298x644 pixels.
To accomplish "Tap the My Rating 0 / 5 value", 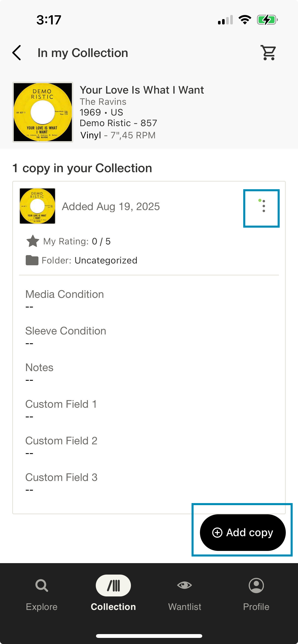I will pyautogui.click(x=101, y=241).
